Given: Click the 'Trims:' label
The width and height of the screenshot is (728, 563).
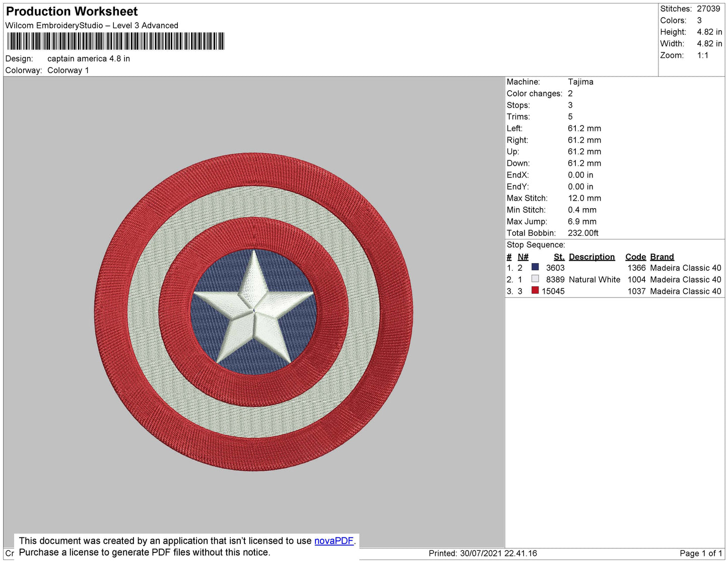Looking at the screenshot, I should [518, 117].
